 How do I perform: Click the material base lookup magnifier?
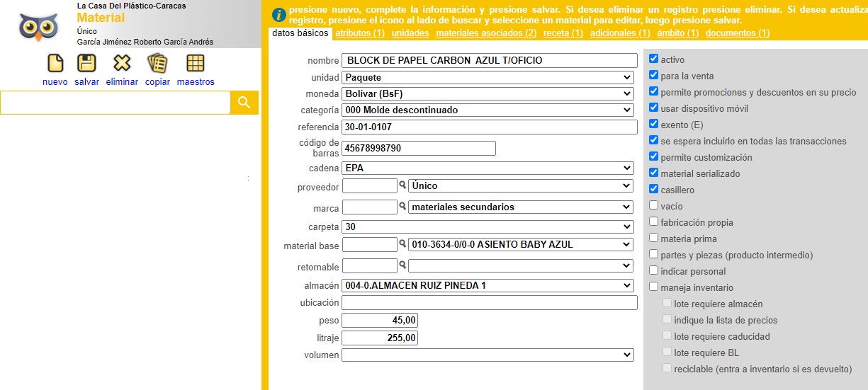(402, 244)
